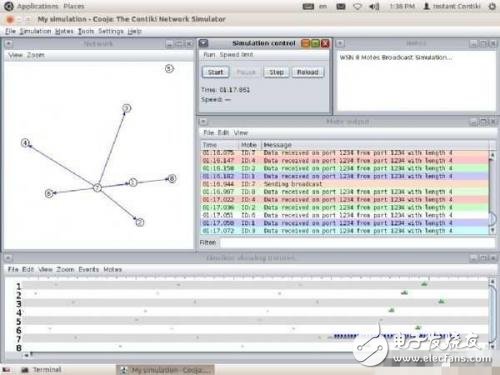Viewport: 500px width, 375px height.
Task: Click mote node 5 in Network panel
Action: (x=169, y=69)
